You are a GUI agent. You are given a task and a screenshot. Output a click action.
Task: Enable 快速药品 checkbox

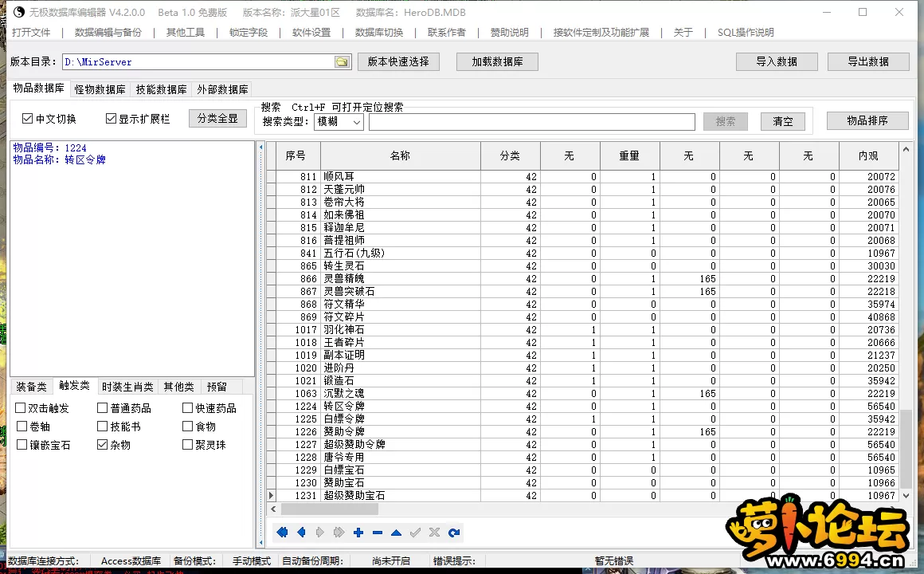tap(187, 407)
